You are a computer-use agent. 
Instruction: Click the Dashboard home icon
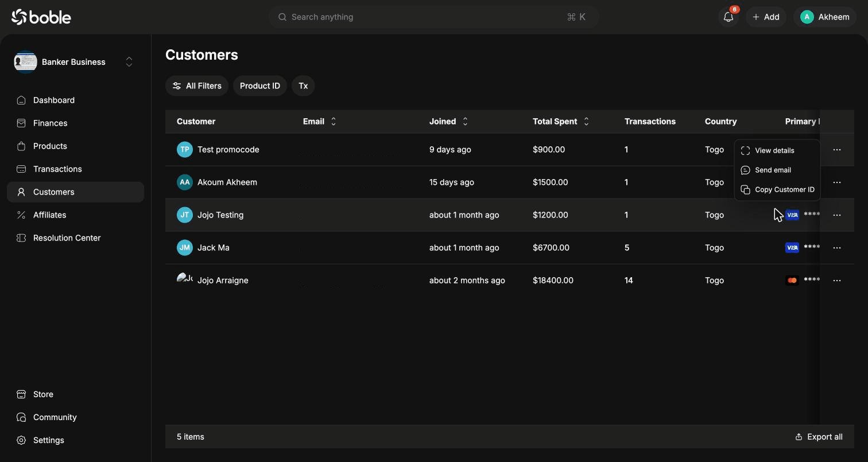click(x=21, y=100)
